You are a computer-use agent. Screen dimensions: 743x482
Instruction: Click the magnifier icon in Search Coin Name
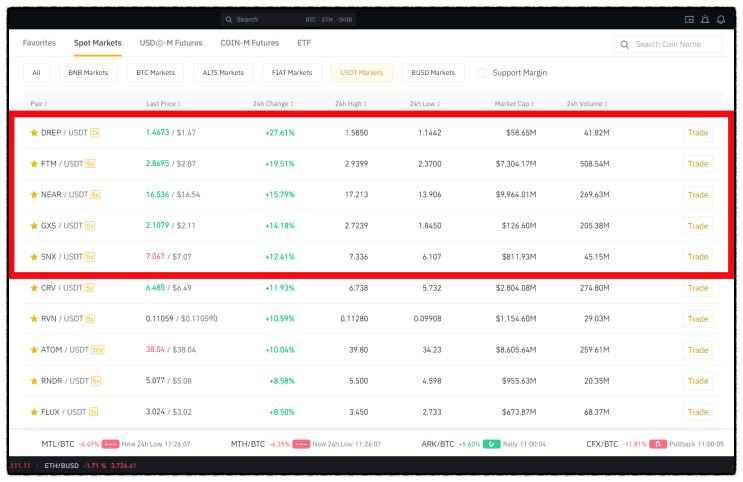click(x=625, y=45)
